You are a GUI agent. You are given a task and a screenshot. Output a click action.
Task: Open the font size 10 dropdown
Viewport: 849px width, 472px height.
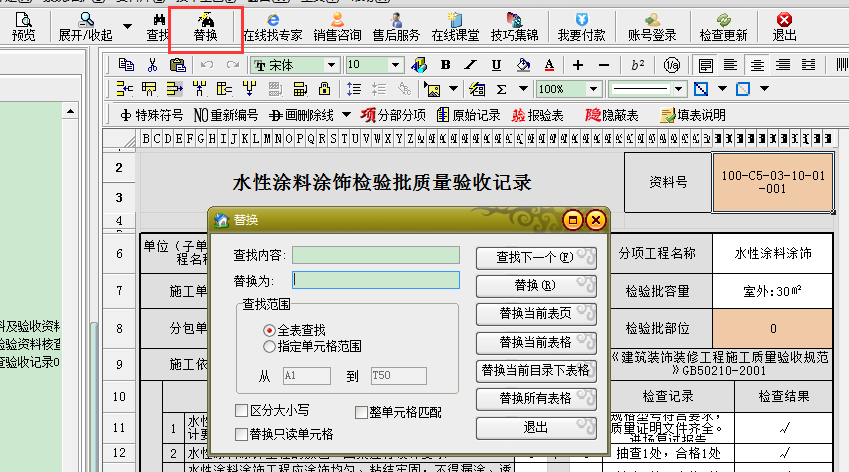pos(395,65)
